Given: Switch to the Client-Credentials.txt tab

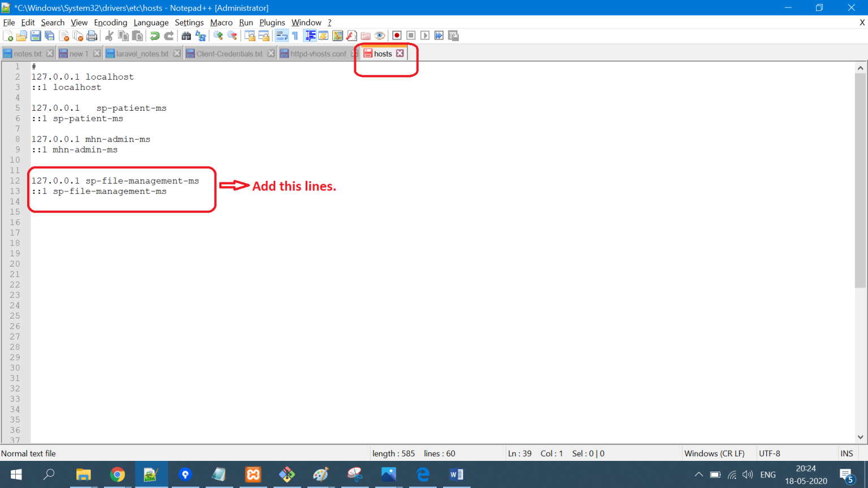Looking at the screenshot, I should (229, 54).
